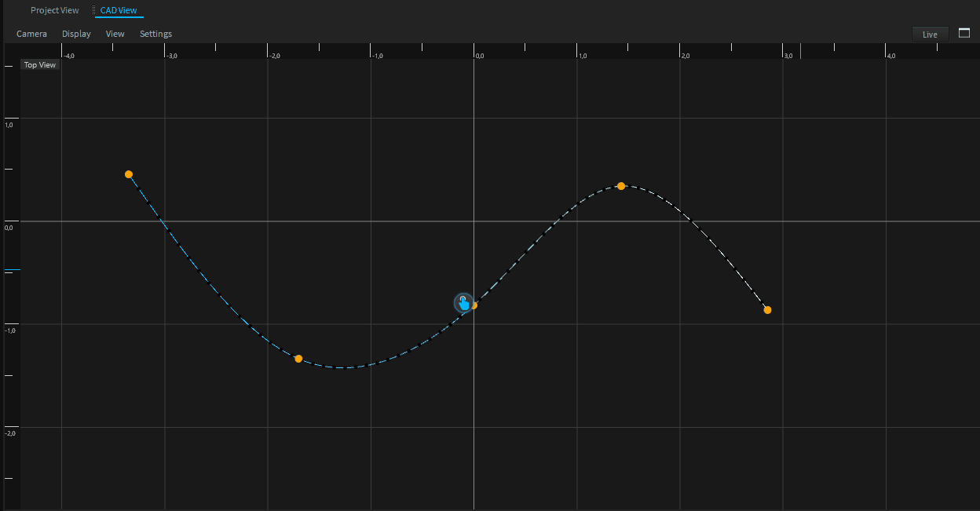The width and height of the screenshot is (980, 511).
Task: Click the blue cursor marker on top ruler
Action: click(x=464, y=48)
